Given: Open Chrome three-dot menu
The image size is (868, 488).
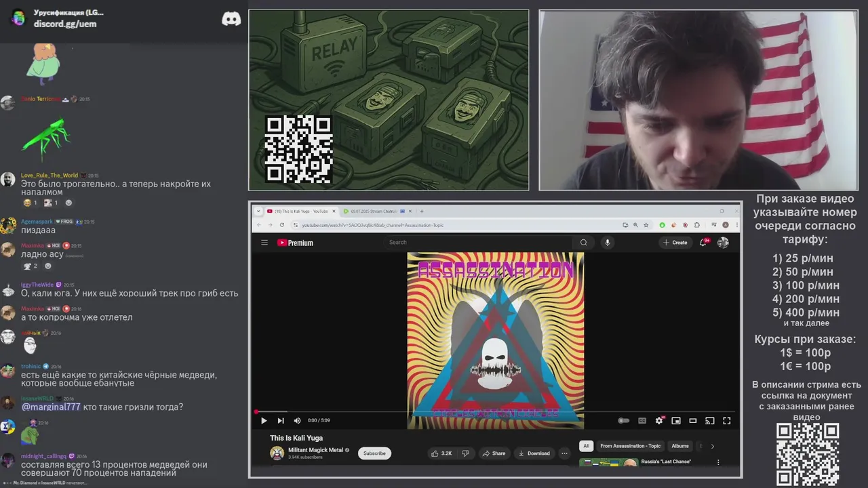Looking at the screenshot, I should pyautogui.click(x=736, y=225).
